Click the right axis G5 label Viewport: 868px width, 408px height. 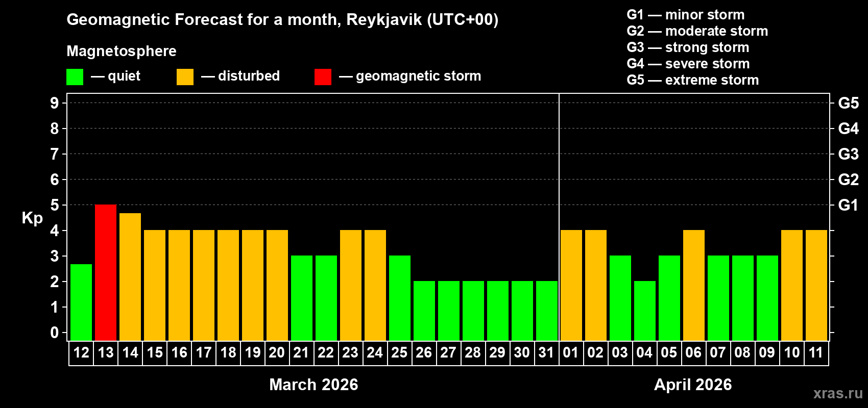coord(849,103)
